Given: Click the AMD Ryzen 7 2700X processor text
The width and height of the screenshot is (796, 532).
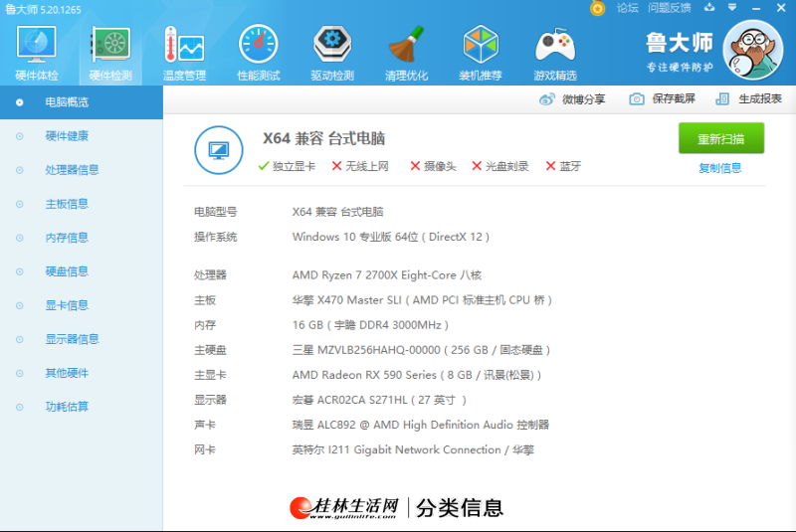Looking at the screenshot, I should tap(387, 274).
